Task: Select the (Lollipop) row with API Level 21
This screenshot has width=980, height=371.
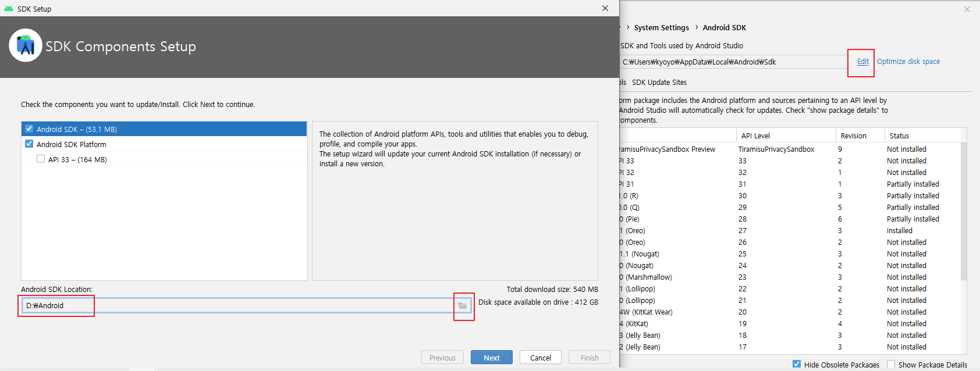Action: (x=790, y=301)
